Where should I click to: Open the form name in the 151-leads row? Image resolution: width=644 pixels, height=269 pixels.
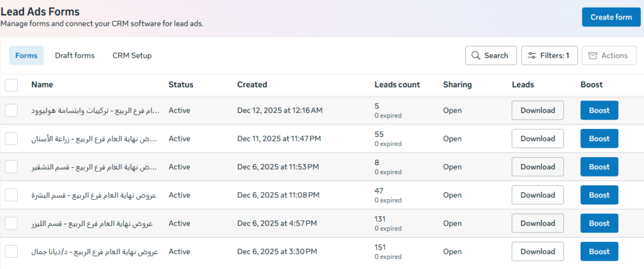click(94, 251)
